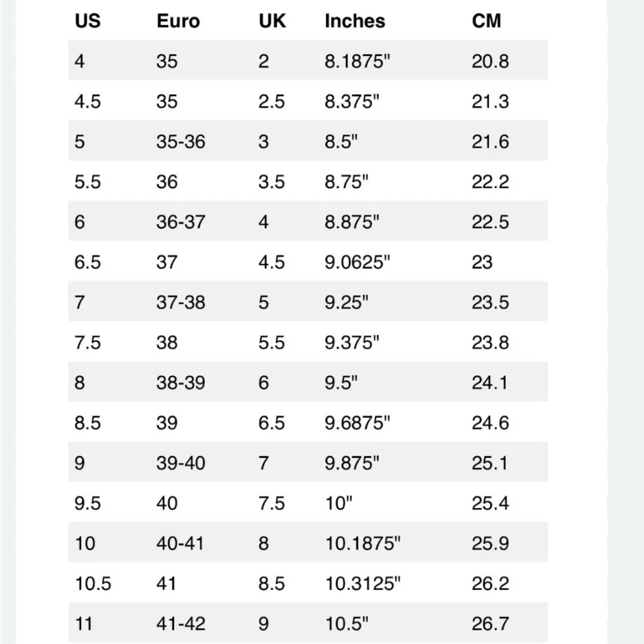Screen dimensions: 644x644
Task: Click the 24.6 CM value
Action: pos(490,423)
